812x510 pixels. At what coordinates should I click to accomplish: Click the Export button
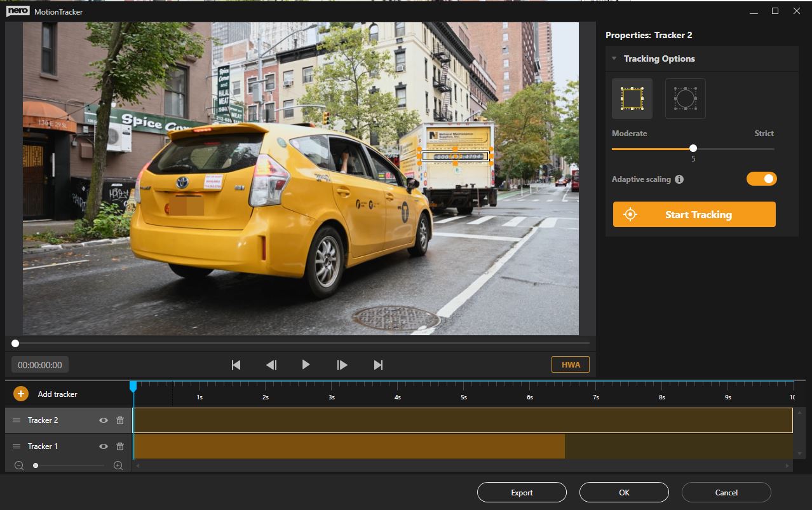(x=522, y=492)
